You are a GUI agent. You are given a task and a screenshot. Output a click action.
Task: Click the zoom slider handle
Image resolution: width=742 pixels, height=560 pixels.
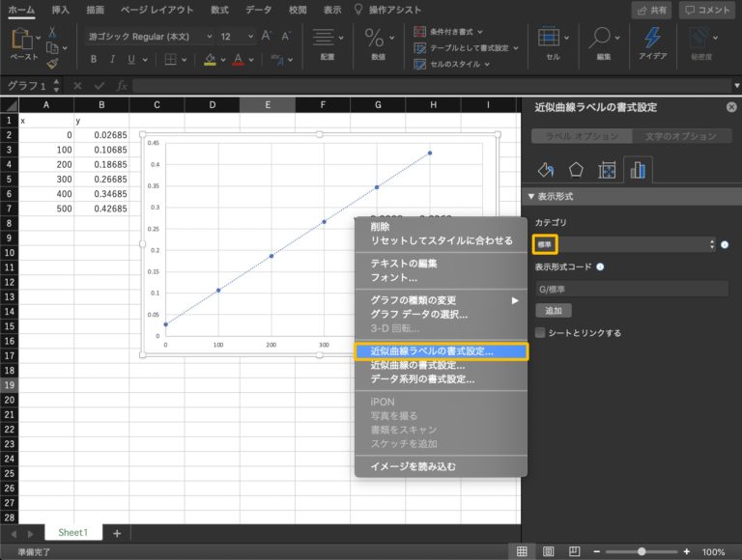click(x=642, y=551)
